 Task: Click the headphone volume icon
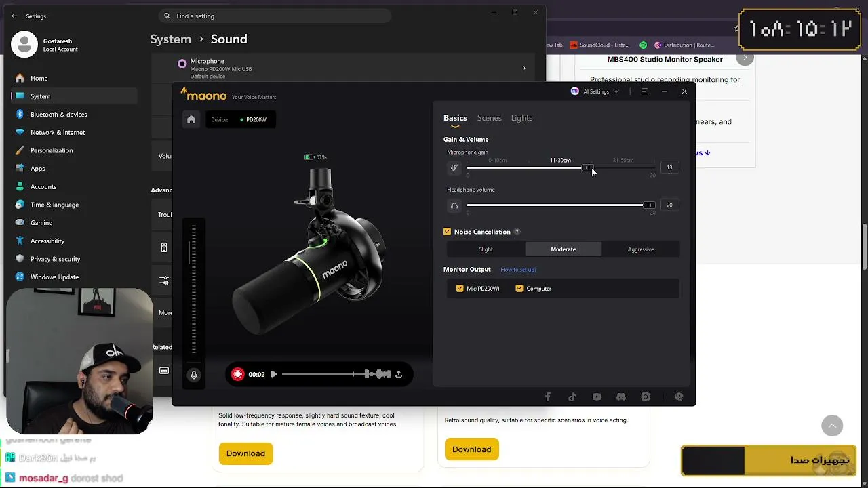coord(454,205)
